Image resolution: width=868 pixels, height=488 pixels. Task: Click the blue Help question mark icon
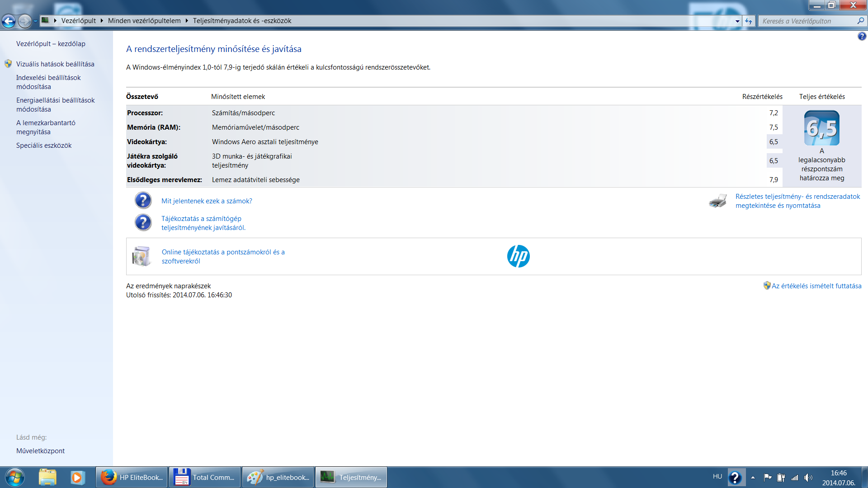pyautogui.click(x=862, y=36)
